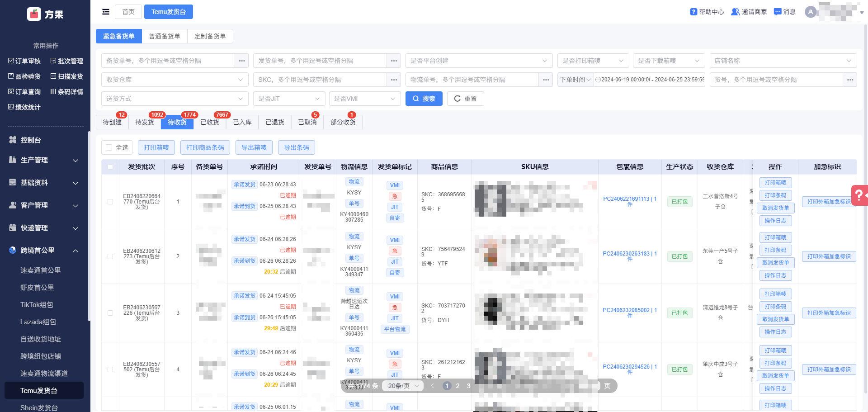
Task: Open 订单审核 shortcut in sidebar
Action: [24, 61]
